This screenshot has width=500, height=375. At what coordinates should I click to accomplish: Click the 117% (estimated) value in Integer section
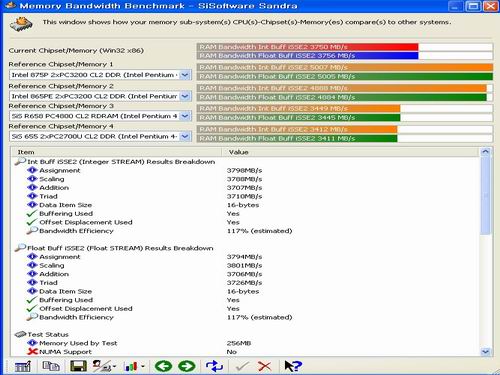click(x=259, y=231)
